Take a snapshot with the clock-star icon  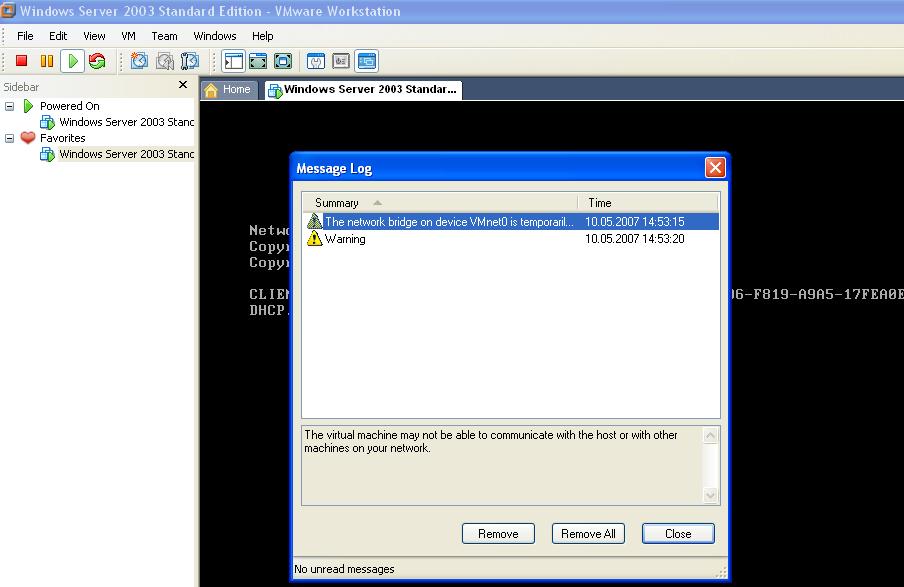(139, 61)
